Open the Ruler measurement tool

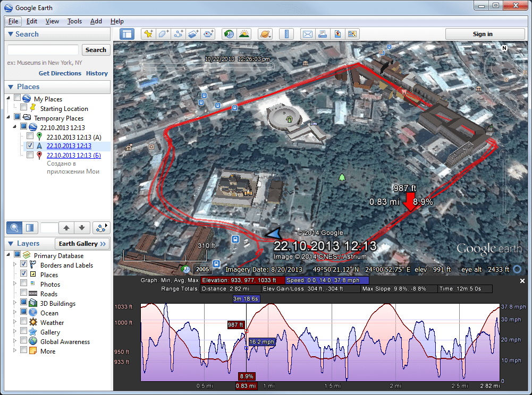[286, 33]
